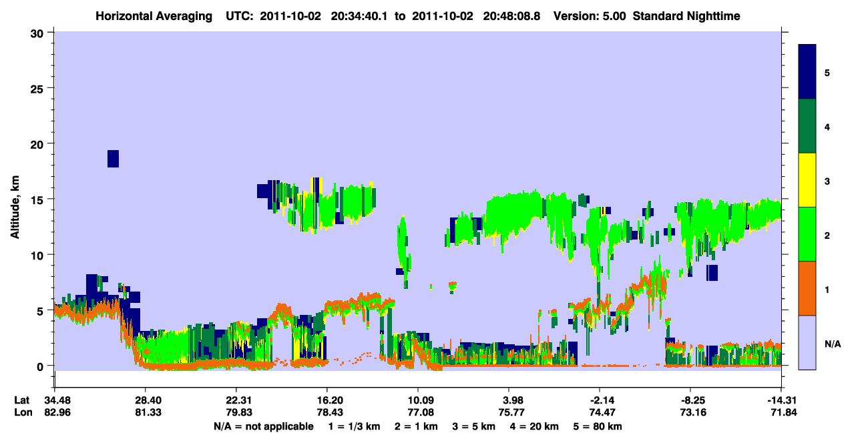868x445 pixels.
Task: Click the 20 tick label on altitude axis
Action: point(37,143)
